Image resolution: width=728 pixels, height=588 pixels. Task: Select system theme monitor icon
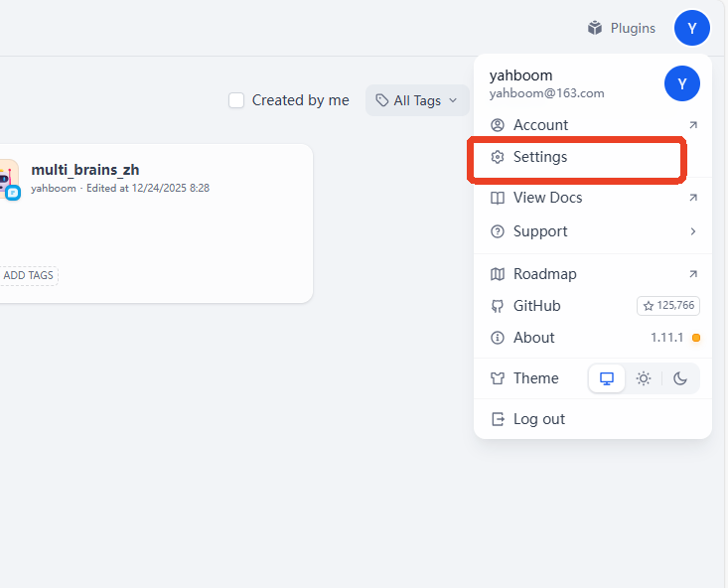tap(607, 378)
